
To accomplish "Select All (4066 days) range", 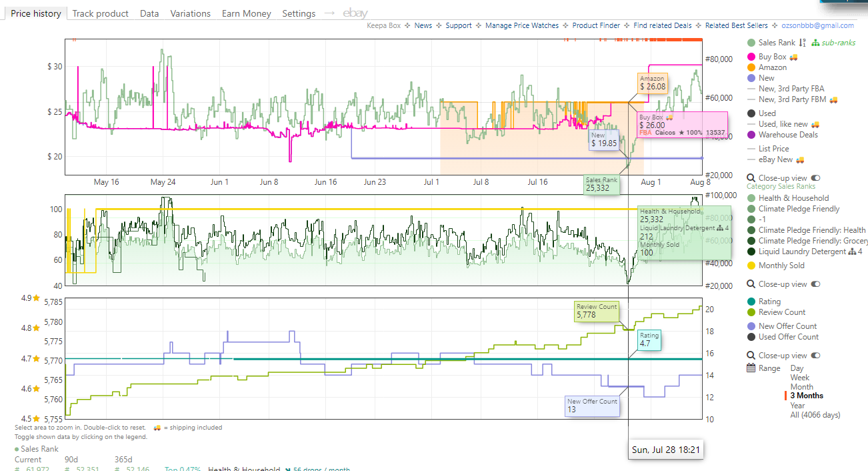I will (x=815, y=415).
